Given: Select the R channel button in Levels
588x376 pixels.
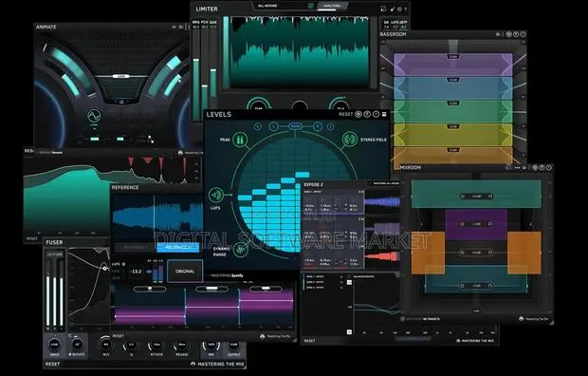Looking at the screenshot, I should tap(318, 126).
